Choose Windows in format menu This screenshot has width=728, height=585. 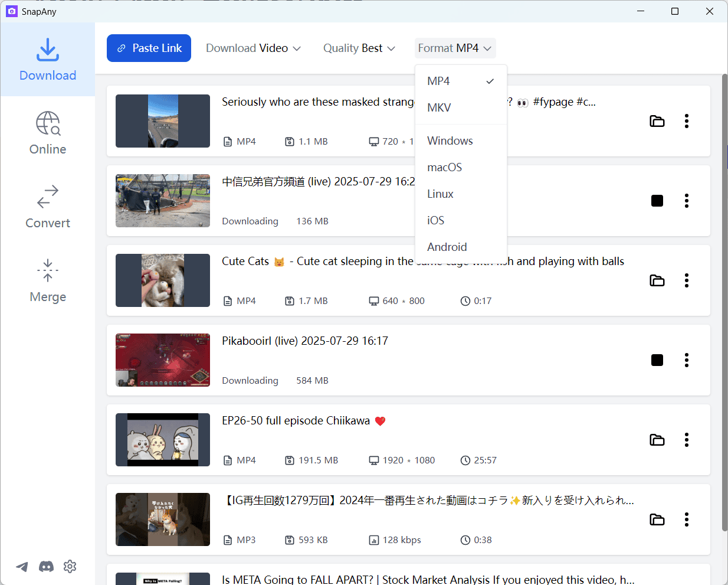tap(461, 140)
